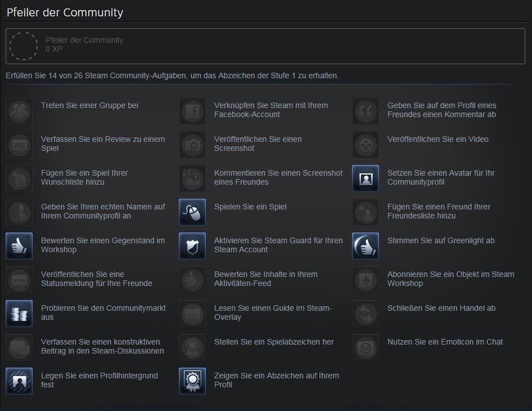532x411 pixels.
Task: Click the wishlist add icon
Action: click(x=19, y=178)
